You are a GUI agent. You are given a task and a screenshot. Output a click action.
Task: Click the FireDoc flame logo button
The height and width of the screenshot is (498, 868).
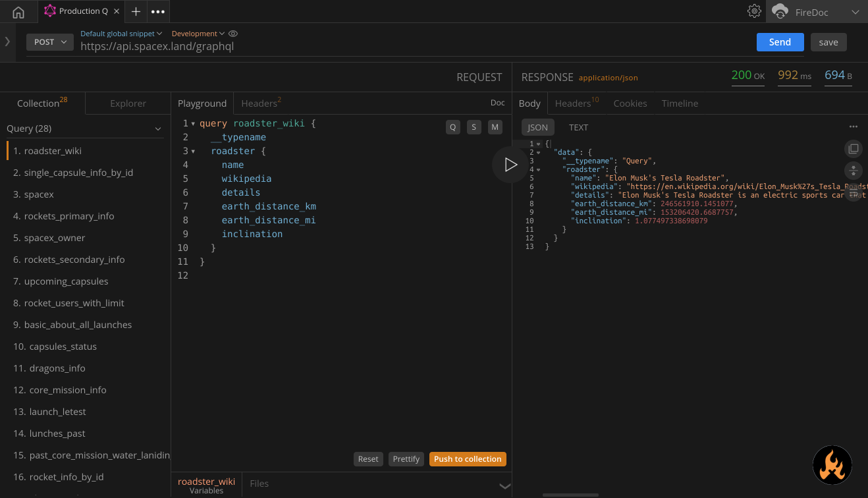click(832, 465)
